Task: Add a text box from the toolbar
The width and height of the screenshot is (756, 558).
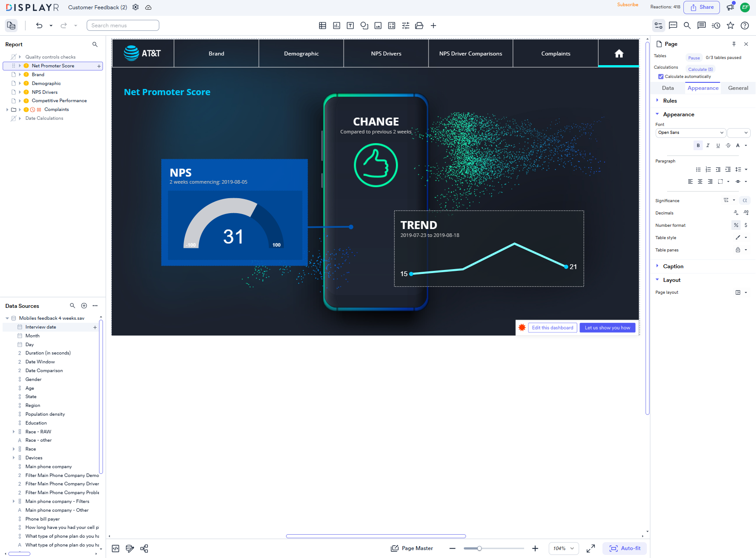Action: point(350,26)
